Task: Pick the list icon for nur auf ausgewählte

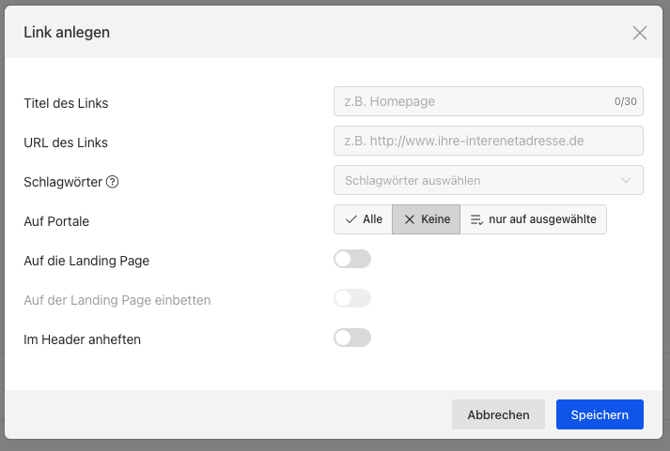Action: point(477,219)
